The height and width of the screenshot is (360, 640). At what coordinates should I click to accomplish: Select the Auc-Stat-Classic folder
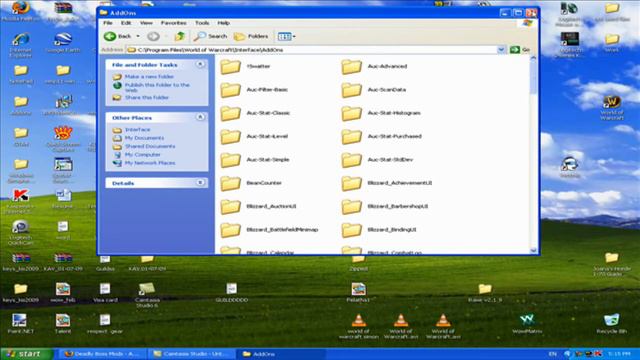click(x=255, y=113)
